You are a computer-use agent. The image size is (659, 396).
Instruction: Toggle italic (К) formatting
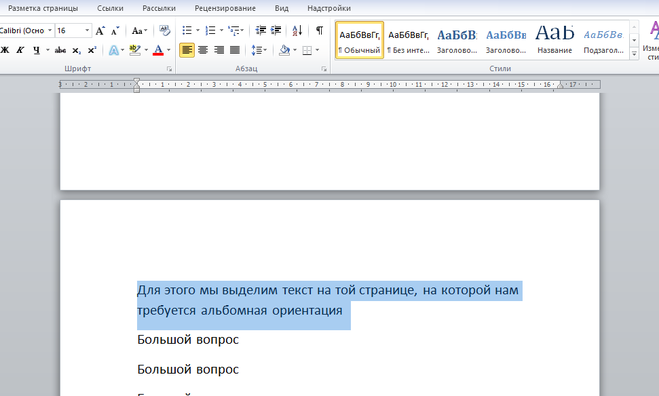[x=20, y=50]
